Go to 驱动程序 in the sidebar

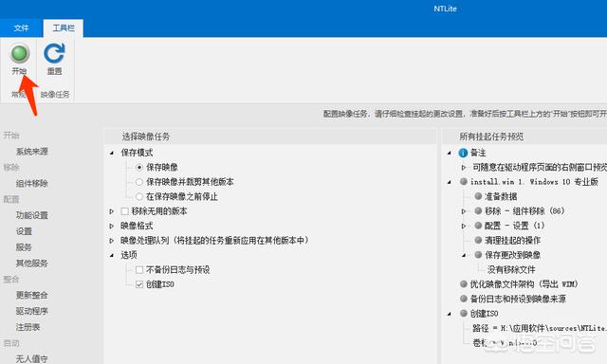[31, 311]
